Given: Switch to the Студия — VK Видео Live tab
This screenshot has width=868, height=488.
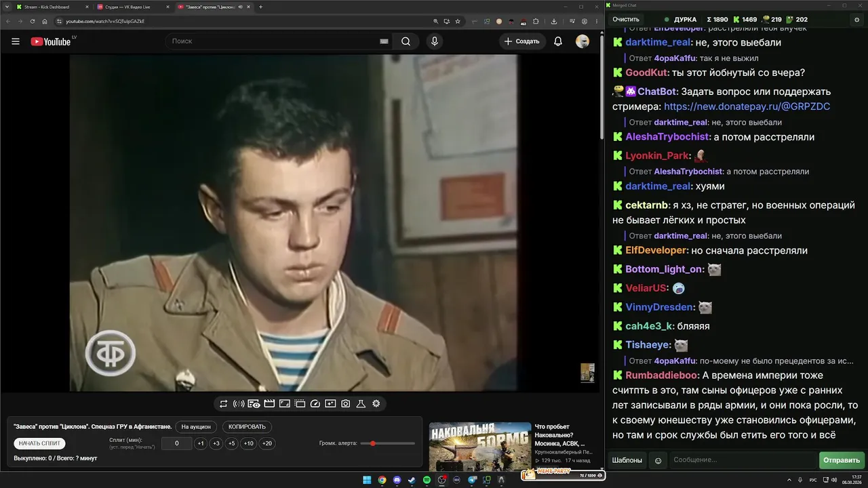Looking at the screenshot, I should 132,7.
